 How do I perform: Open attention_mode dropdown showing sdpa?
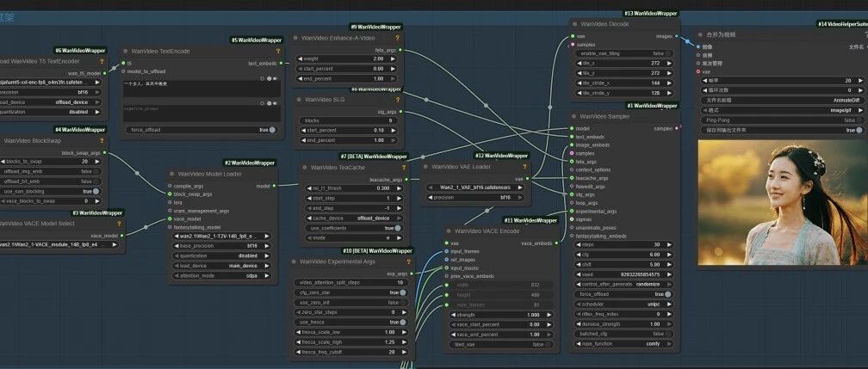coord(222,275)
